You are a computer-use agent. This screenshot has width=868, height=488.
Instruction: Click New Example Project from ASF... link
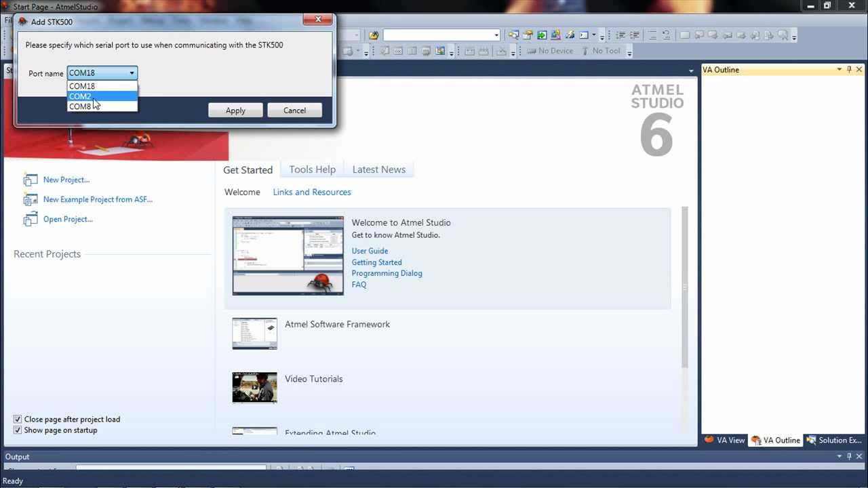coord(98,199)
